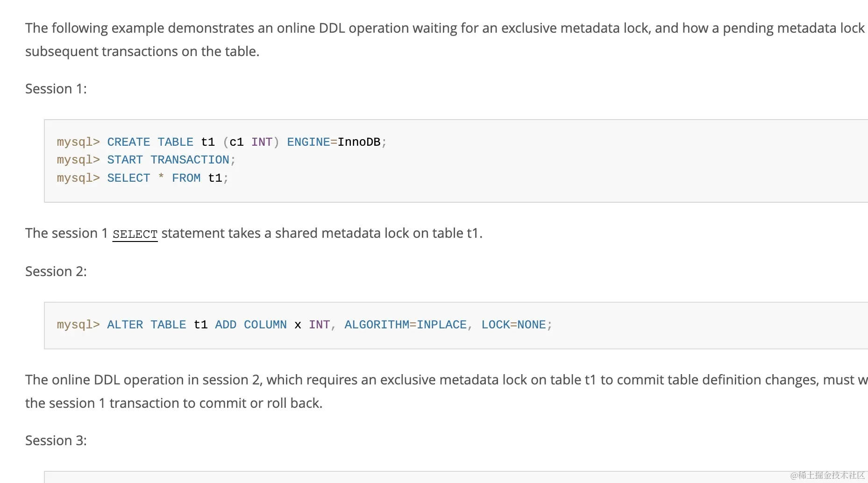
Task: Click the "subsequent transactions on the table." text
Action: tap(142, 51)
